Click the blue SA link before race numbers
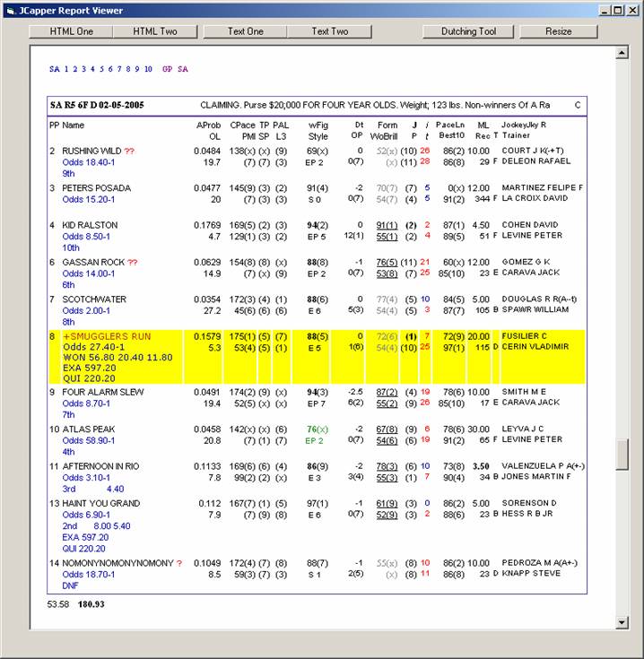Image resolution: width=644 pixels, height=659 pixels. (x=54, y=69)
